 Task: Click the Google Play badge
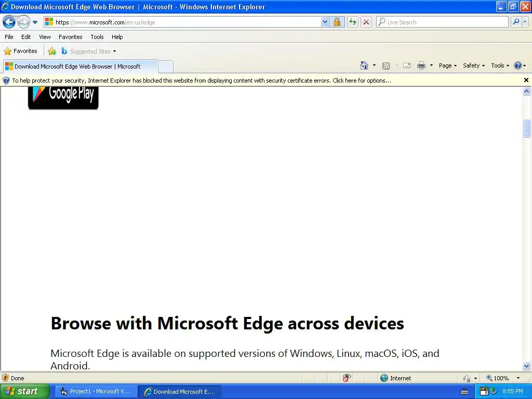click(x=63, y=98)
